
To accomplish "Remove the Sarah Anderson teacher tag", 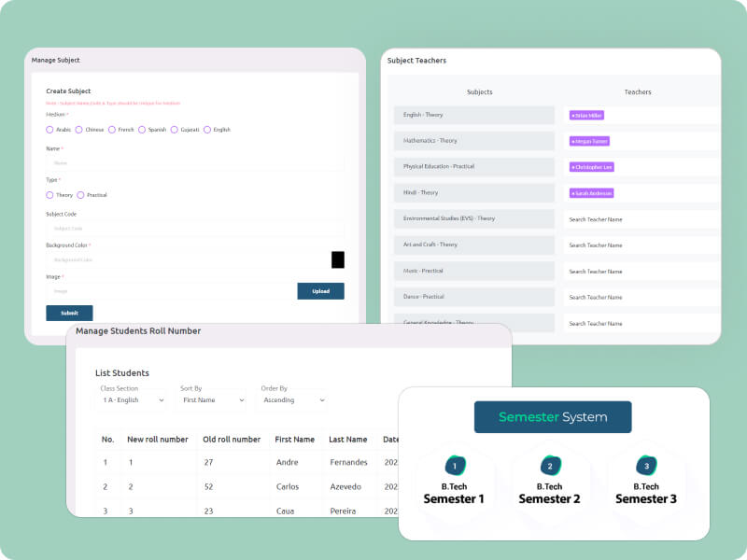I will pos(572,193).
